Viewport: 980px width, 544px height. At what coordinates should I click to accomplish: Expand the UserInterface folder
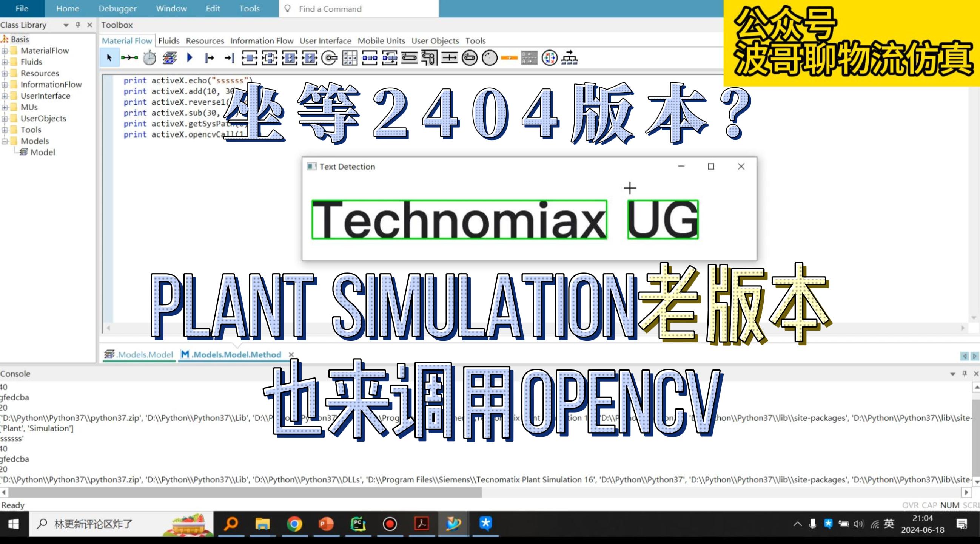point(5,96)
